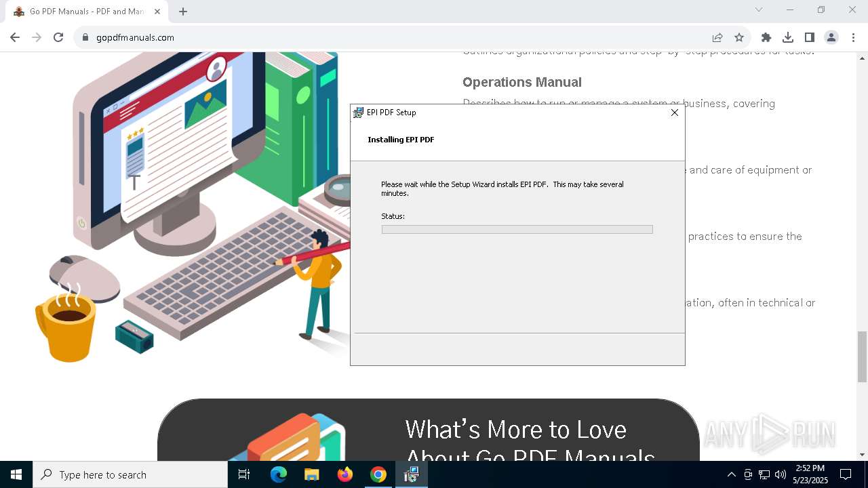Open the network tray icon
Screen dimensions: 868x488
(764, 474)
